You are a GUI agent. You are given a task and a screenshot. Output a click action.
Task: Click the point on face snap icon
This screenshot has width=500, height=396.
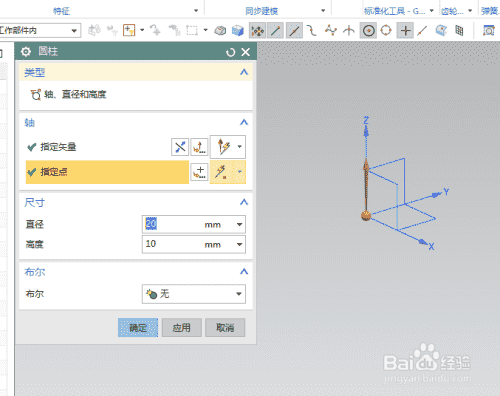[x=441, y=31]
